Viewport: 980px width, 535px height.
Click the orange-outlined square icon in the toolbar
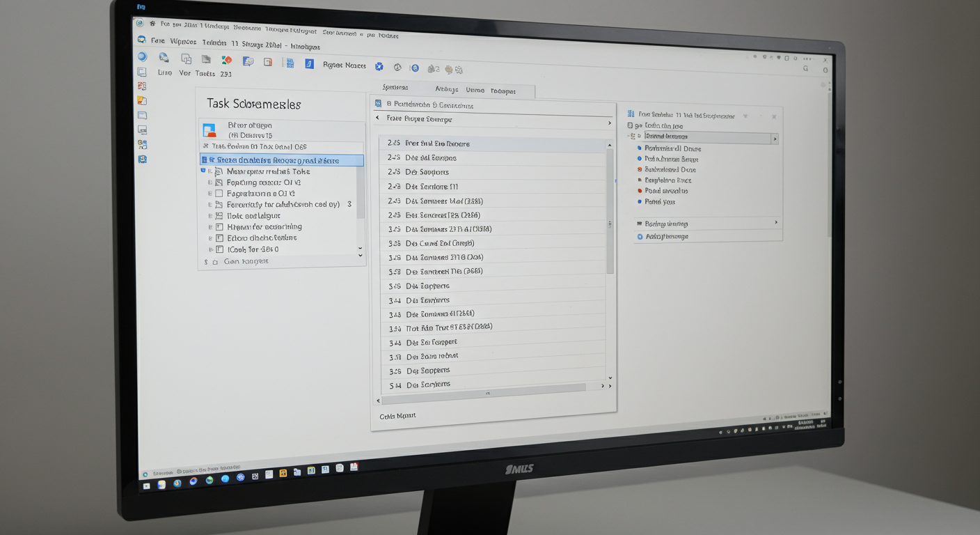(267, 62)
